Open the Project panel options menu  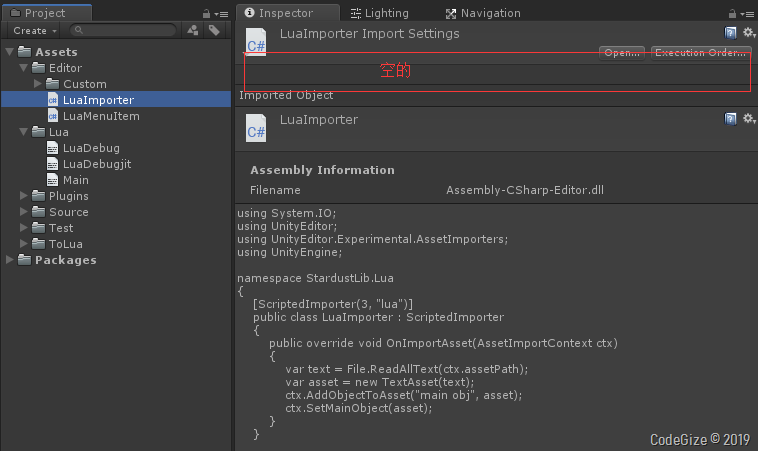pos(221,14)
